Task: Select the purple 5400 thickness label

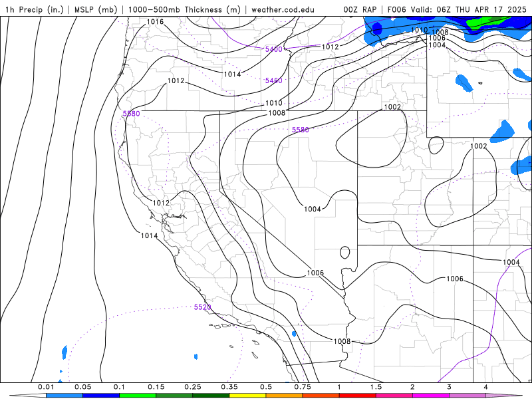Action: pos(273,49)
